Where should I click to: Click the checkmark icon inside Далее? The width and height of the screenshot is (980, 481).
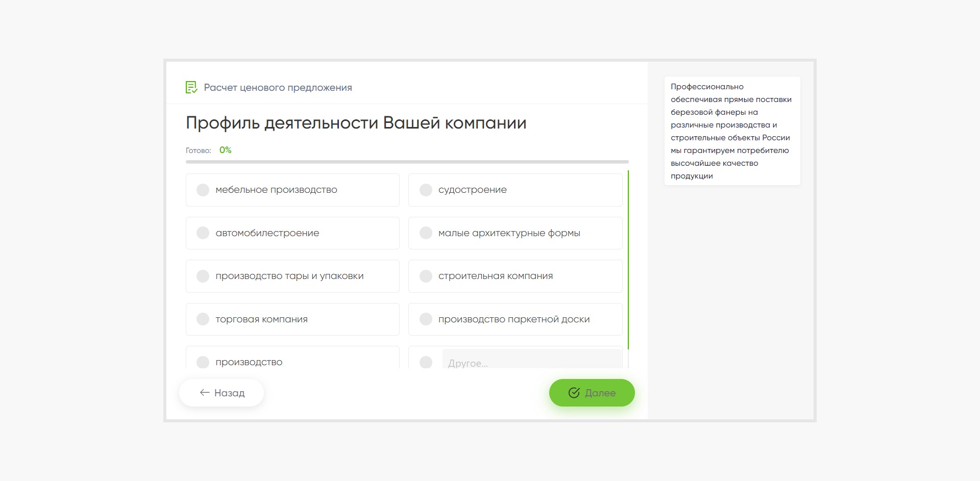tap(574, 393)
